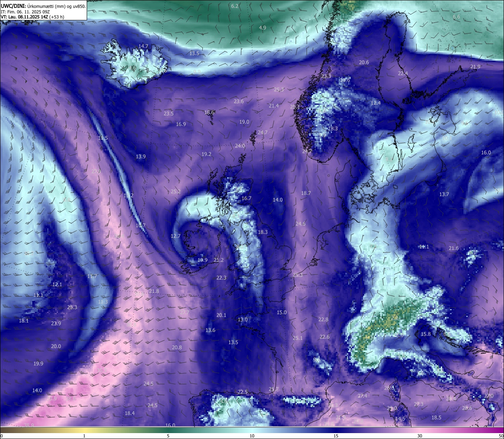Click the '24.0' value on the map
Screen dimensions: 504x439
tap(240, 146)
